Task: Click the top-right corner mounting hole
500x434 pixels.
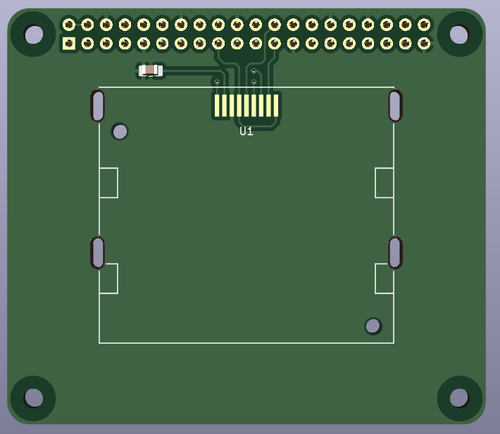Action: pos(459,34)
